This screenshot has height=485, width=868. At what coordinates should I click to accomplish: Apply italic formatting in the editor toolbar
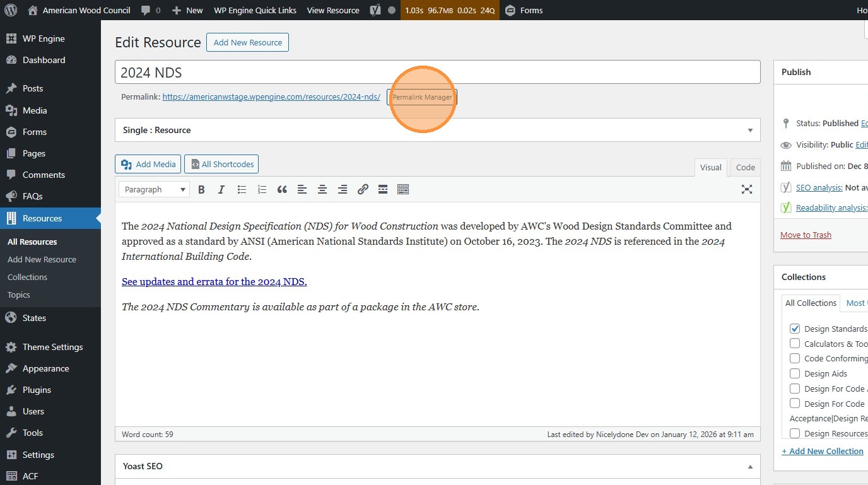pos(221,189)
